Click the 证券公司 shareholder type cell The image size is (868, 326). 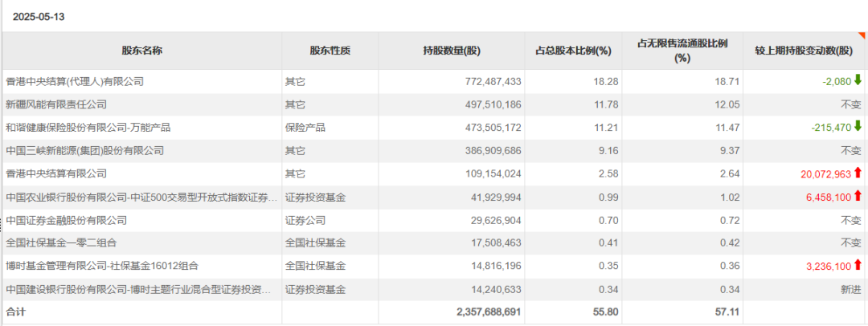point(305,220)
